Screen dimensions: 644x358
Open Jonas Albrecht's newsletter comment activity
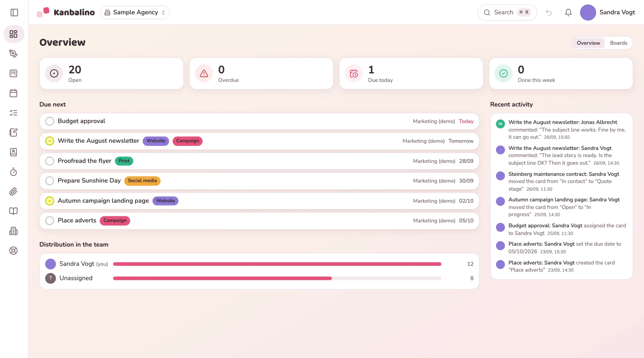pos(561,129)
